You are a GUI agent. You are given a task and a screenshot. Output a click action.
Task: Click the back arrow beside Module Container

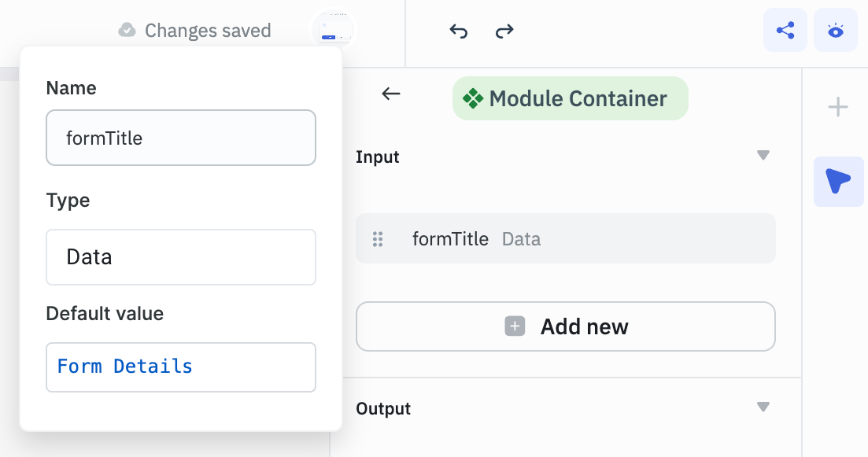click(x=391, y=94)
